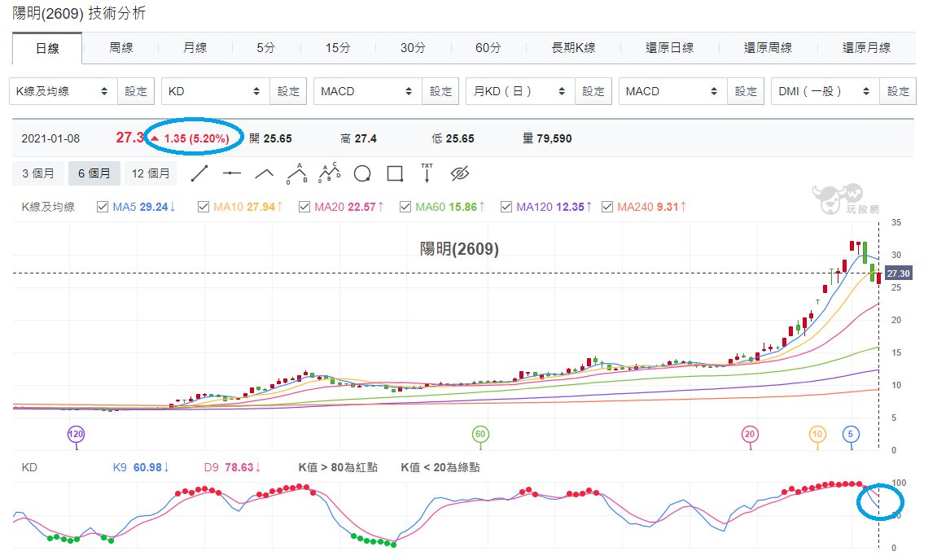Click the high price 27.4
This screenshot has width=937, height=560.
pos(366,138)
